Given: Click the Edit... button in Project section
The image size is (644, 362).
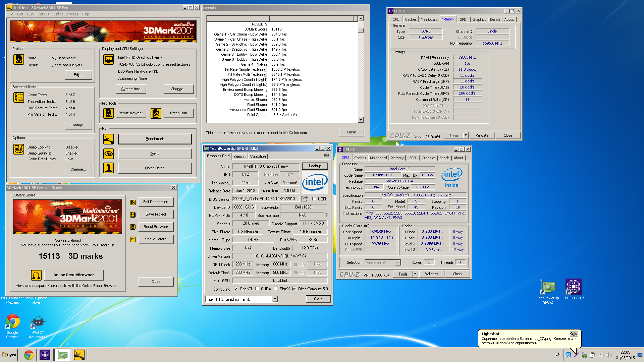Looking at the screenshot, I should pyautogui.click(x=78, y=75).
